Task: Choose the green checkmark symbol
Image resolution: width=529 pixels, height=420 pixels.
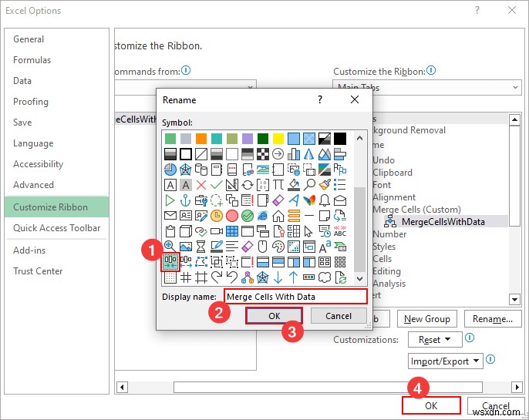Action: click(x=216, y=185)
